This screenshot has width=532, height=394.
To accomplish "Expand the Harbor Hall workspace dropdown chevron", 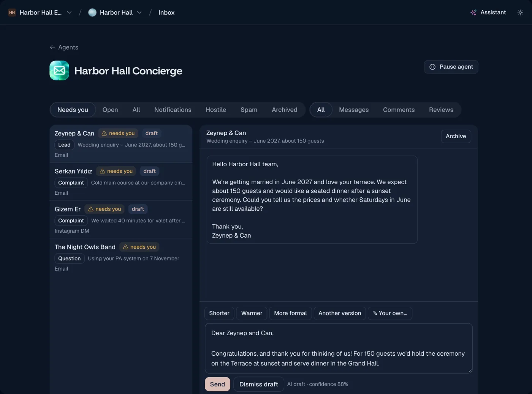I will (139, 13).
